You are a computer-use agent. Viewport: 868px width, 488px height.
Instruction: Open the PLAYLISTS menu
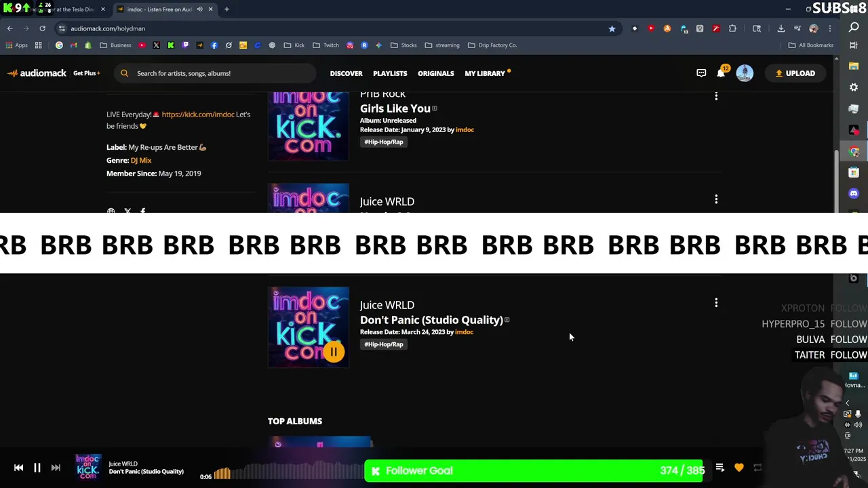click(x=390, y=73)
